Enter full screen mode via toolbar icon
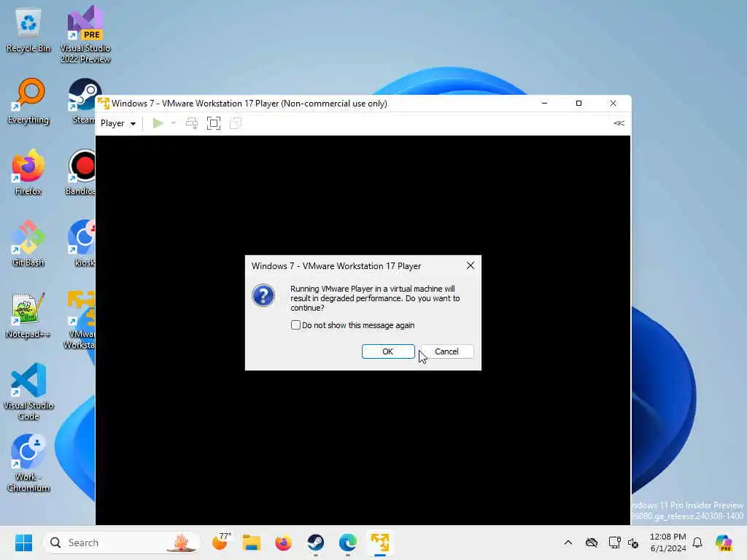 (214, 123)
